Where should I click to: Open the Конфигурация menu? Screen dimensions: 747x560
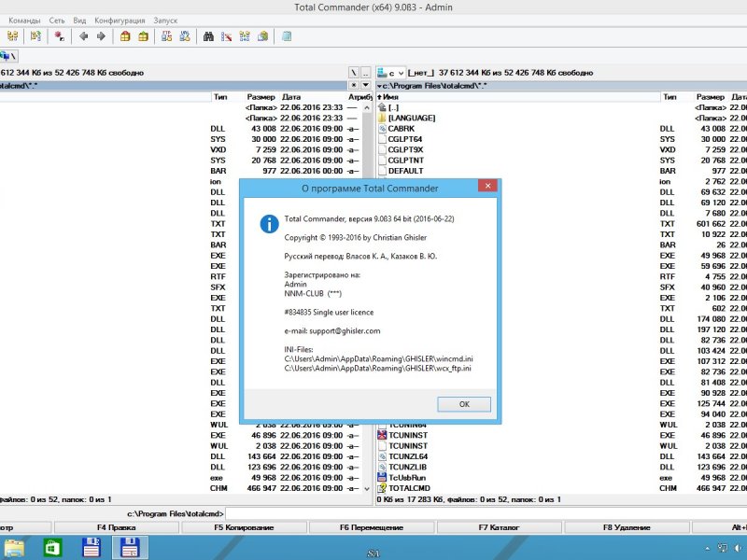click(120, 21)
